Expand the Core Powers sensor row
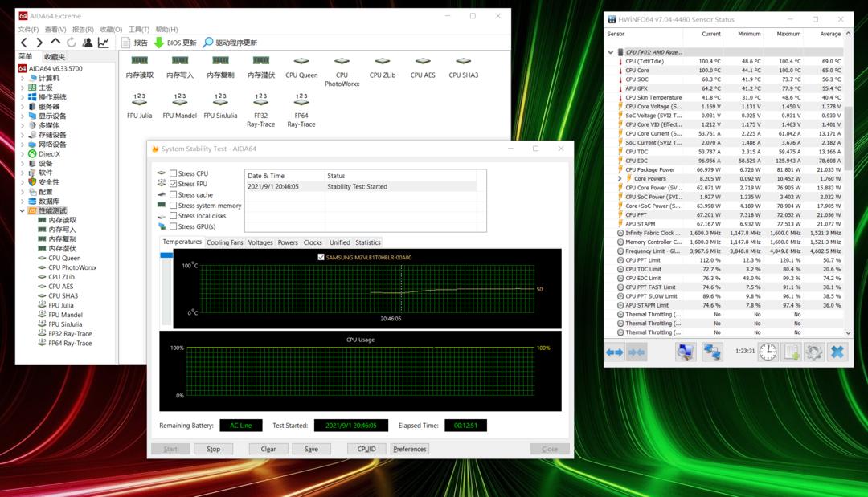Screen dimensions: 868x497 click(x=620, y=178)
